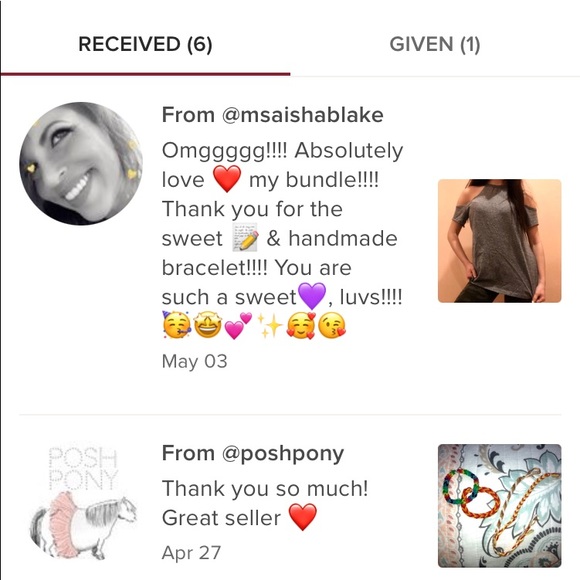Click the two pink hearts emoji
The image size is (580, 580).
(238, 326)
